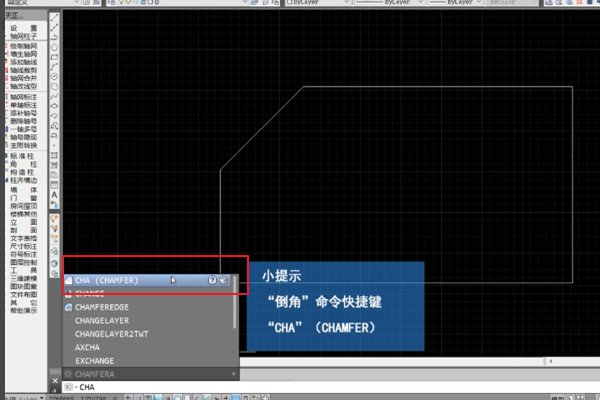Select the Point tool
600x400 pixels.
[x=54, y=145]
